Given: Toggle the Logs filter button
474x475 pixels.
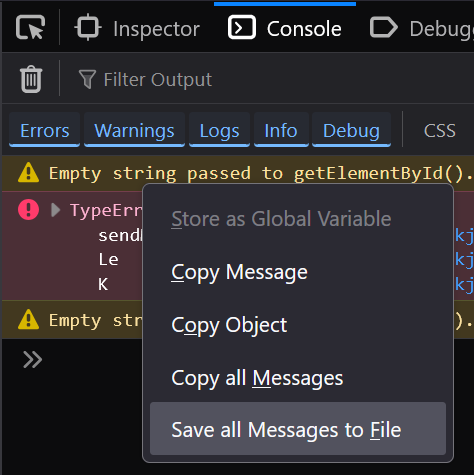Looking at the screenshot, I should click(x=219, y=130).
